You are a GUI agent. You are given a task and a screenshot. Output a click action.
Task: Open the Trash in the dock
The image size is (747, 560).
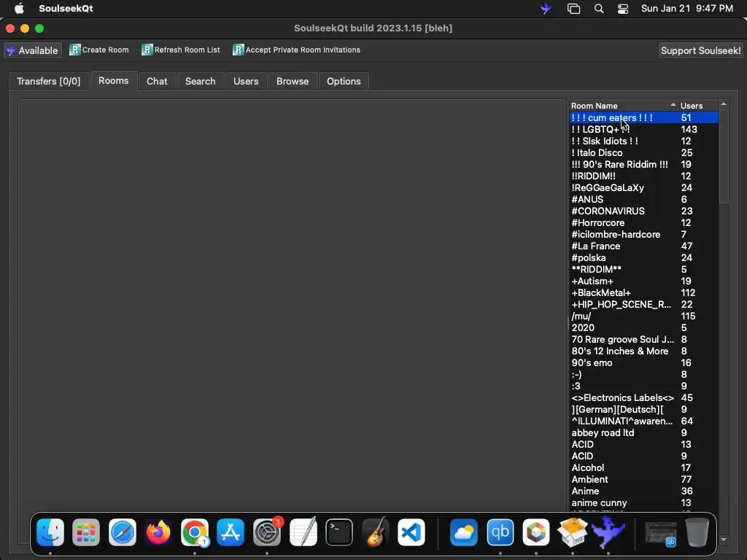point(697,532)
